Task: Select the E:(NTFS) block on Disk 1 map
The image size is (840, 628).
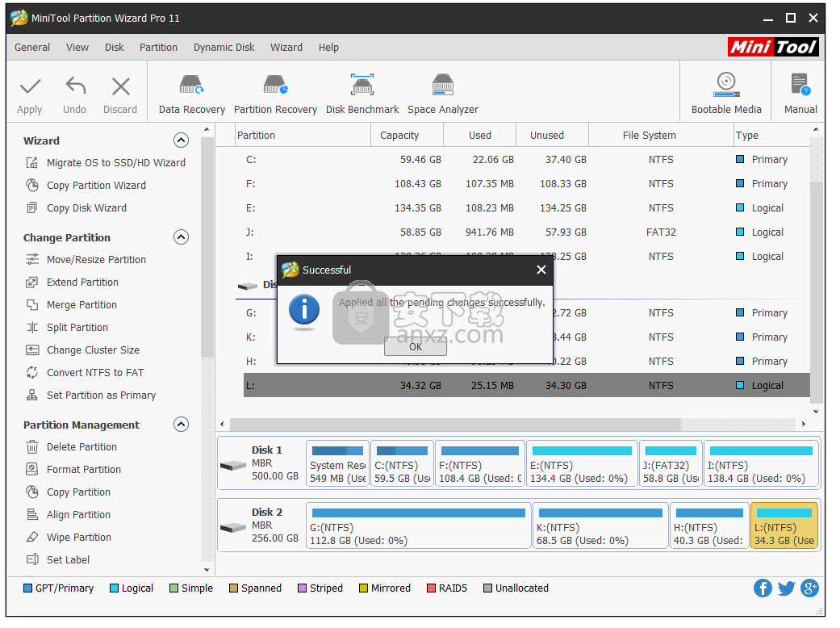Action: click(x=583, y=463)
